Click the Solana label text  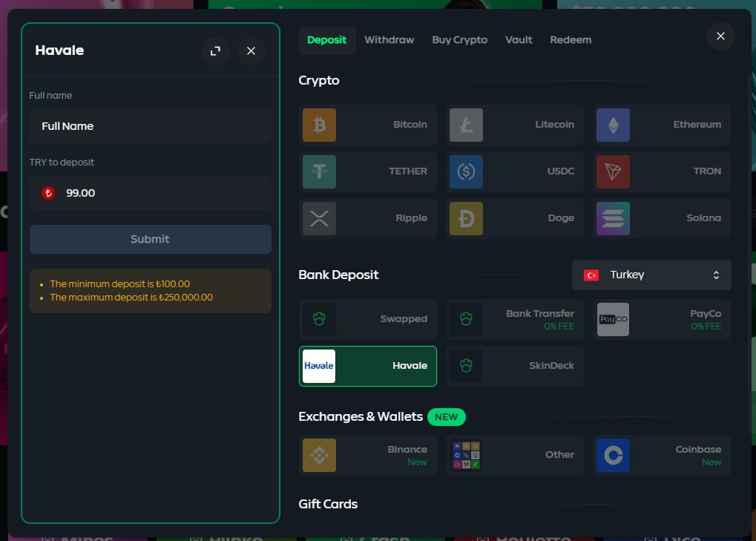tap(704, 218)
